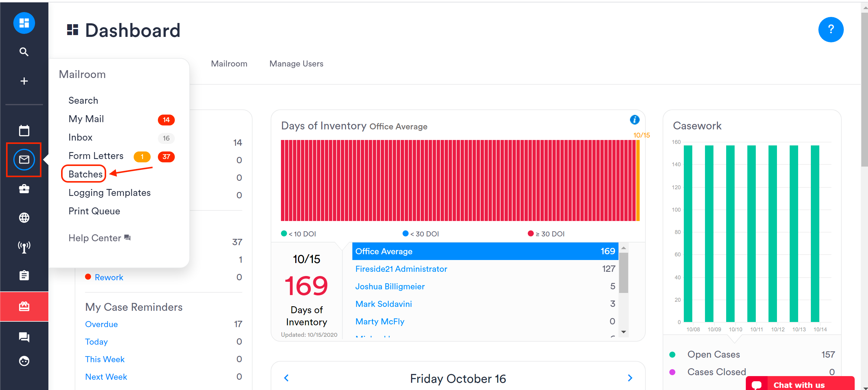Click the globe icon in the sidebar
The width and height of the screenshot is (868, 390).
tap(24, 218)
